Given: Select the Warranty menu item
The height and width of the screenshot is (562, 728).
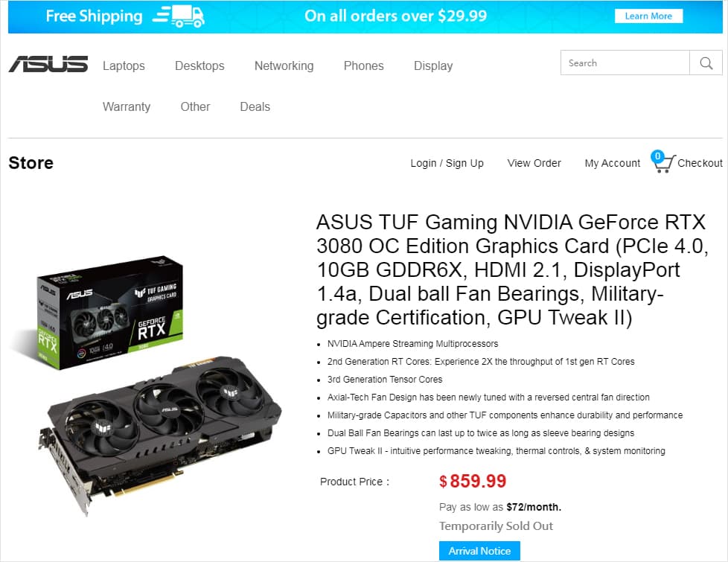Looking at the screenshot, I should click(127, 107).
